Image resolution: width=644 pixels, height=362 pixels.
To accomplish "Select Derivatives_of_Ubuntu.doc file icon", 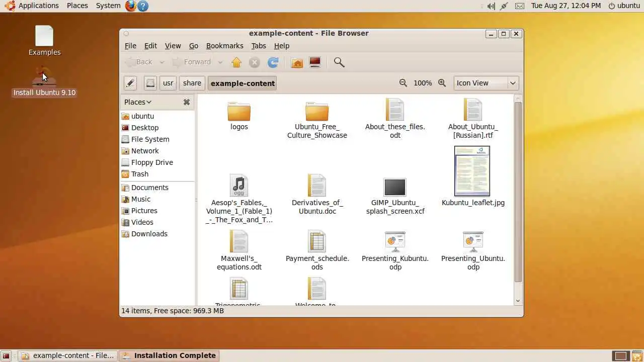I will [x=317, y=186].
